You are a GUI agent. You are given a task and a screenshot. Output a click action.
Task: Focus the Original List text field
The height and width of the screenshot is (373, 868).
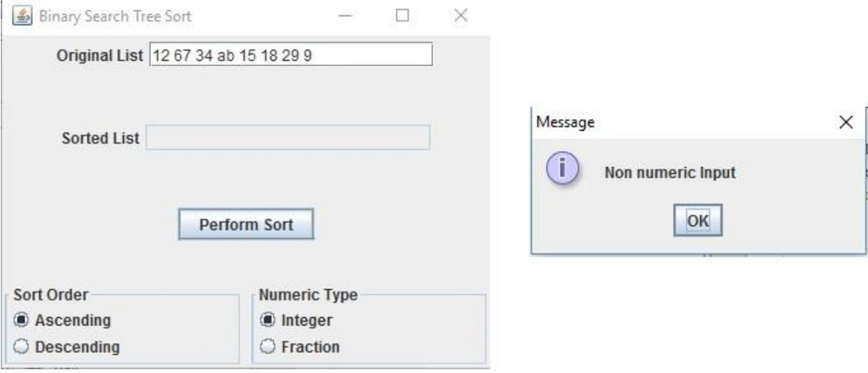[291, 55]
